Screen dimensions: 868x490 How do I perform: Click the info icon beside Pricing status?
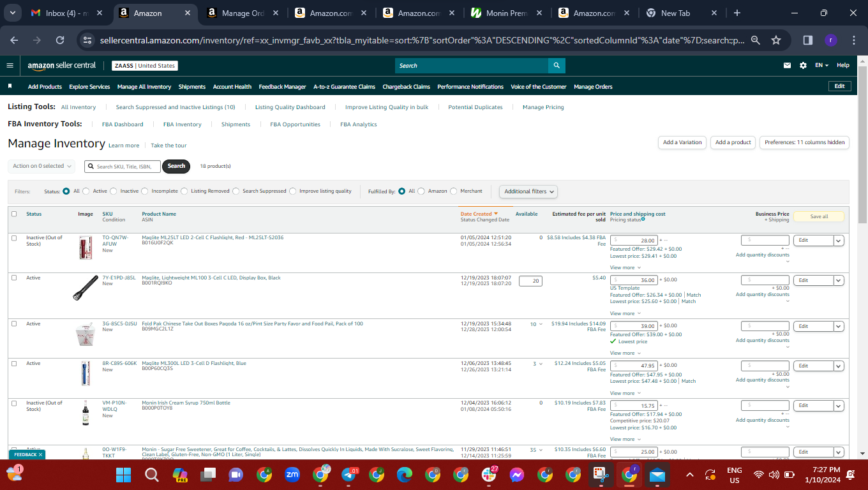pyautogui.click(x=643, y=219)
